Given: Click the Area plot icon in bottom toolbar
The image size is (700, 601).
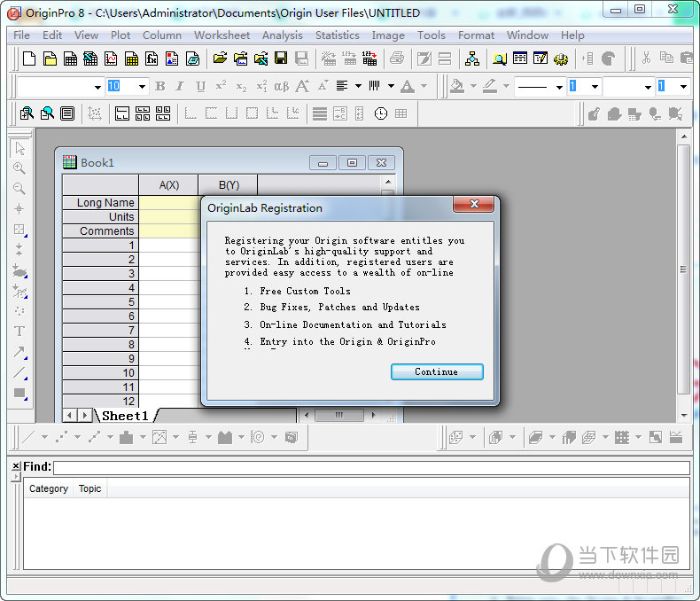Looking at the screenshot, I should (x=224, y=437).
